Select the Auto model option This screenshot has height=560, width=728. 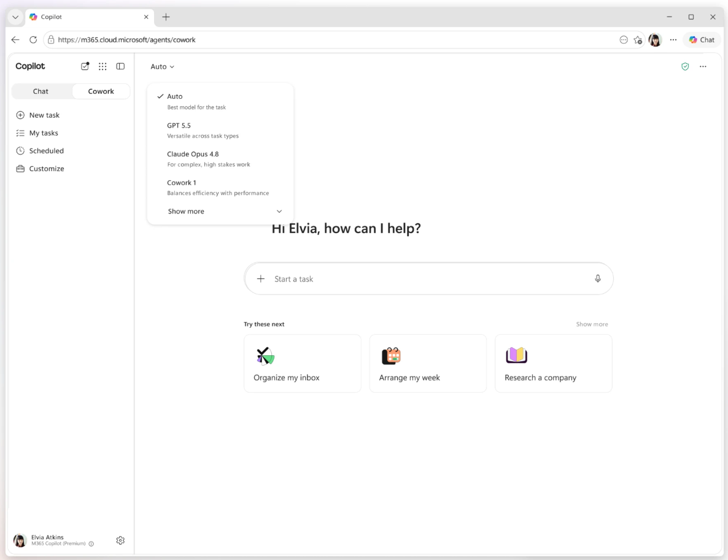[220, 101]
